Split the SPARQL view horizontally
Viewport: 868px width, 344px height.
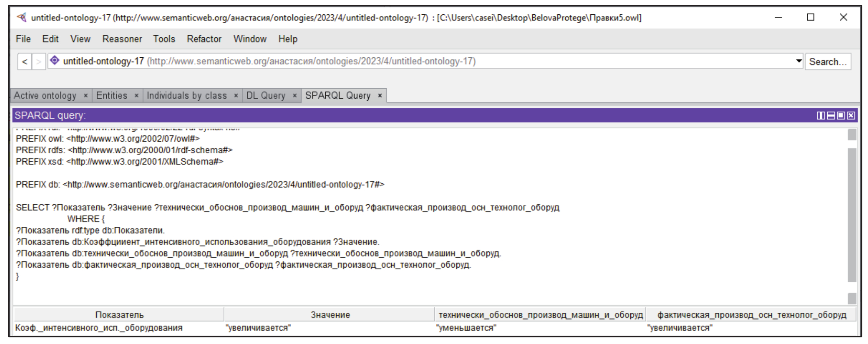(831, 116)
